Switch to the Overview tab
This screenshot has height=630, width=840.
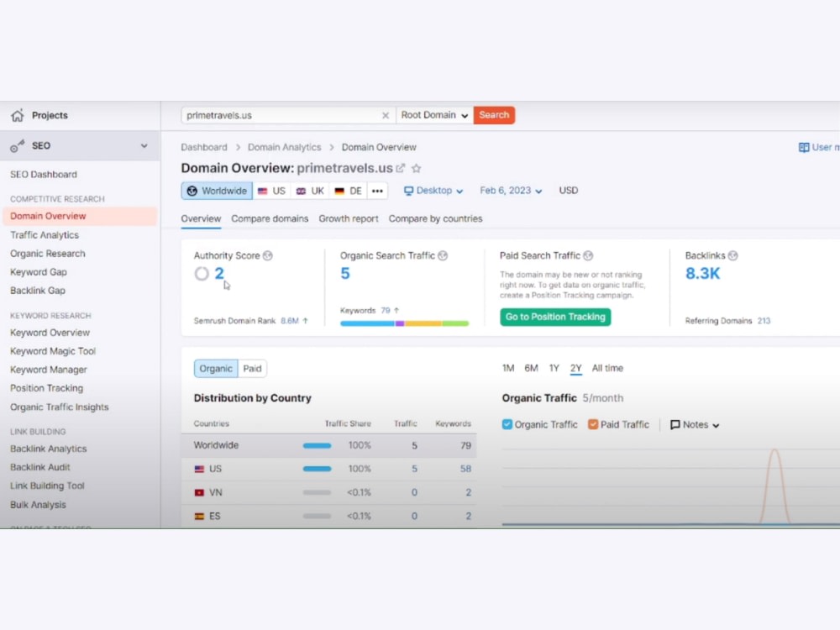tap(201, 218)
